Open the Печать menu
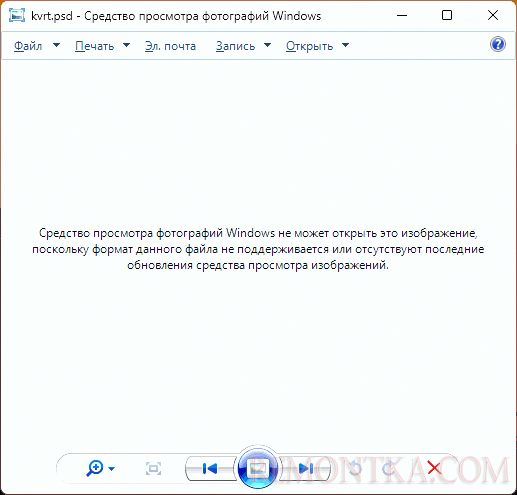This screenshot has width=517, height=495. 95,46
